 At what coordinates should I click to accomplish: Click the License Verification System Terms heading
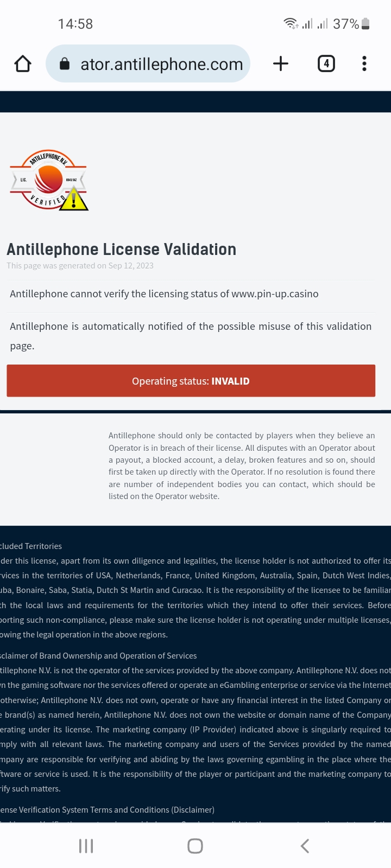click(x=108, y=810)
